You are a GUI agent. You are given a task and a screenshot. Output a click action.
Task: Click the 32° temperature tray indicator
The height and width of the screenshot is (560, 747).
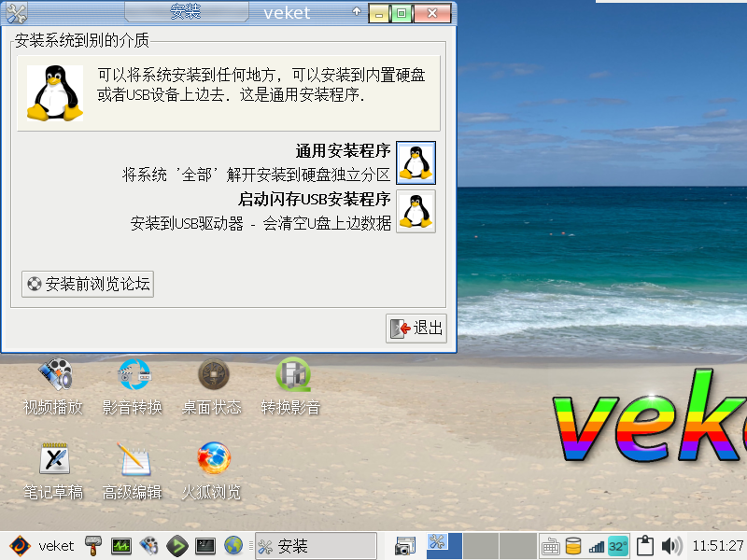[x=618, y=546]
